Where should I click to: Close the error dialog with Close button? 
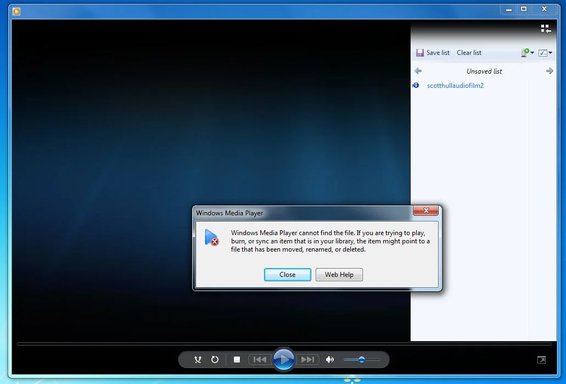point(287,275)
